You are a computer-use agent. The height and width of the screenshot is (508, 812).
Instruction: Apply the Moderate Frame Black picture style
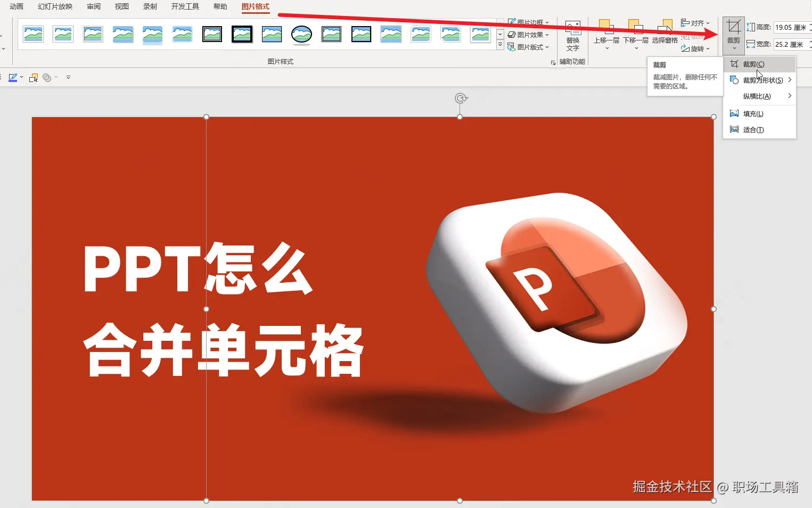361,35
